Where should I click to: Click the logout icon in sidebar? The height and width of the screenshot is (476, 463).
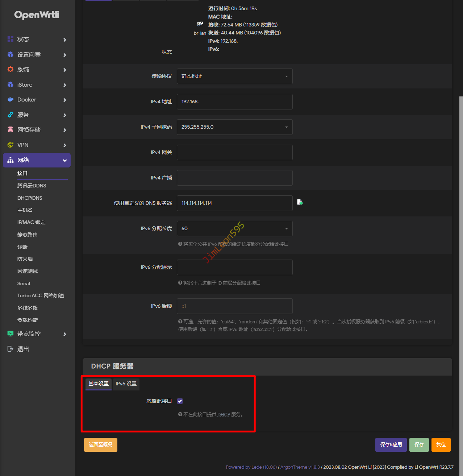11,349
